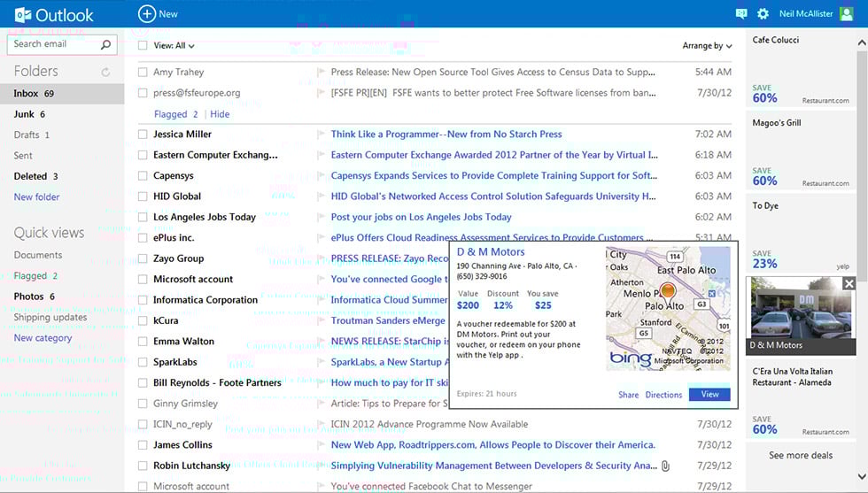Image resolution: width=868 pixels, height=493 pixels.
Task: Close the D & M Motors ad thumbnail
Action: tap(849, 284)
